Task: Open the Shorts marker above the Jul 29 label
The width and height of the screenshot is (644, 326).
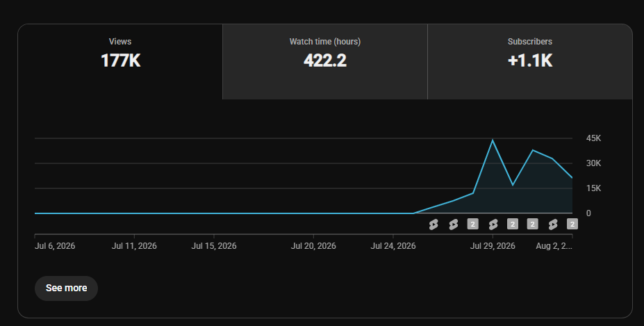Action: (x=493, y=224)
